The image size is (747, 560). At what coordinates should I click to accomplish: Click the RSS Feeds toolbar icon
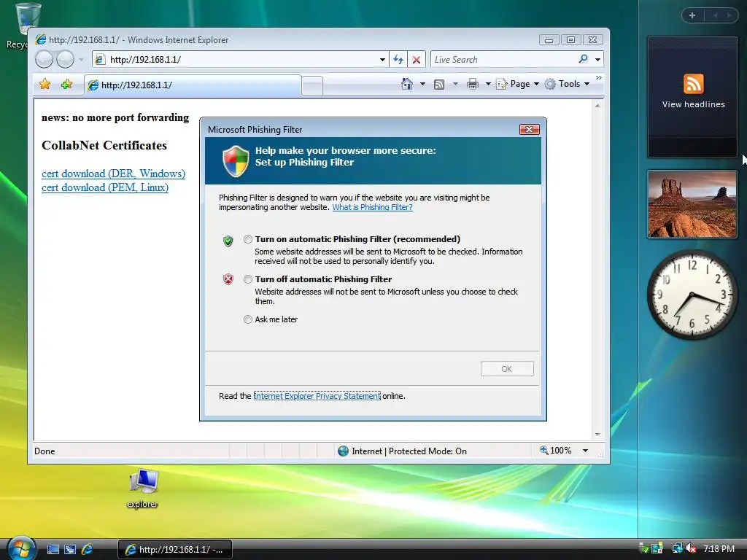439,85
